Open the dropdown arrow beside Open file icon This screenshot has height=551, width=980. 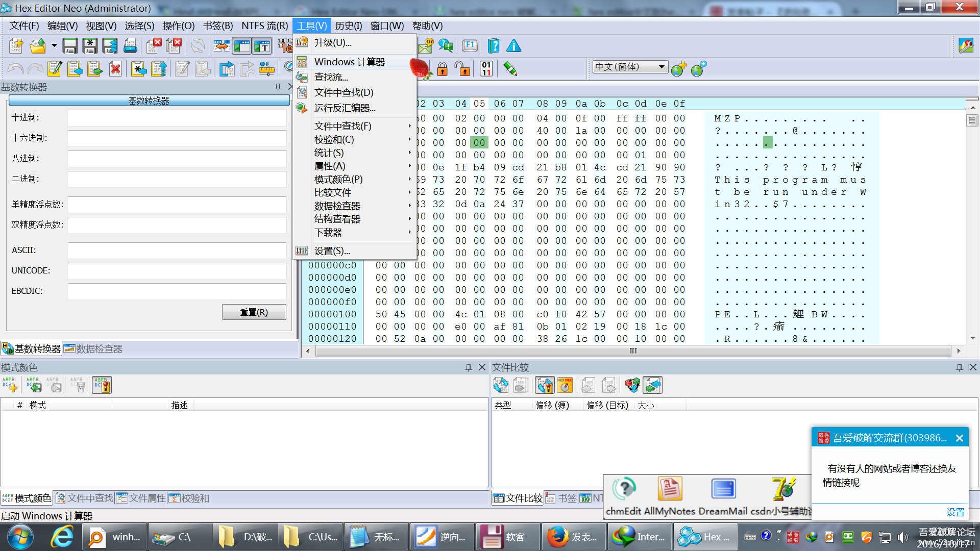[x=54, y=46]
